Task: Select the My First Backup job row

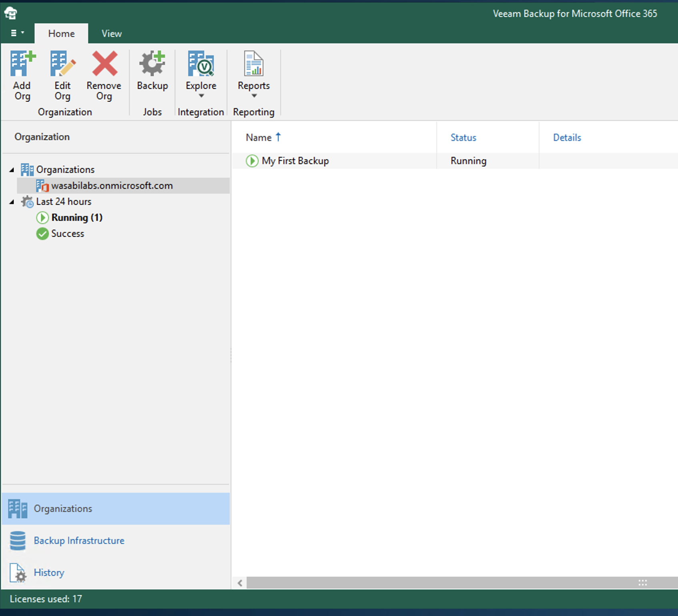Action: pos(455,161)
